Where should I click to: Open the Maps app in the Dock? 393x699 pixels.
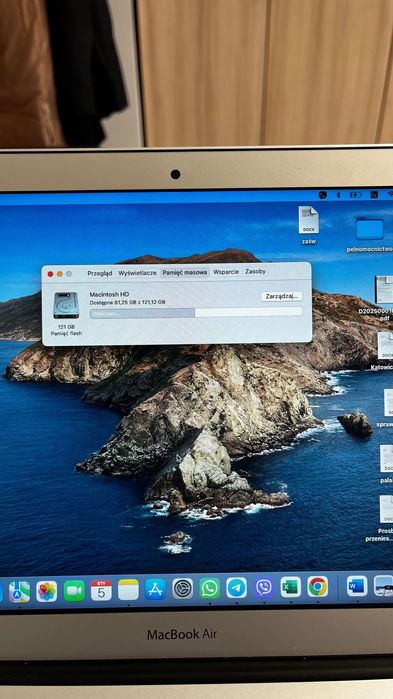(20, 592)
